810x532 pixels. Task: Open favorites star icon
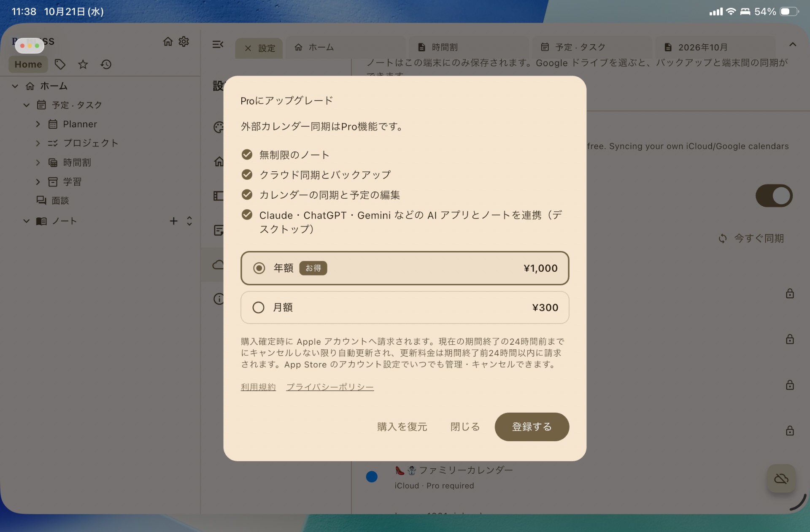point(83,64)
